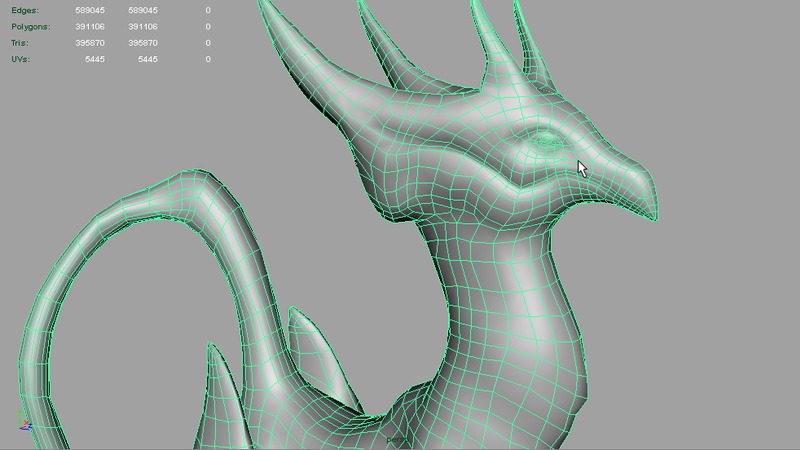The width and height of the screenshot is (800, 450).
Task: Select the tip of the dragon's beak
Action: [655, 214]
